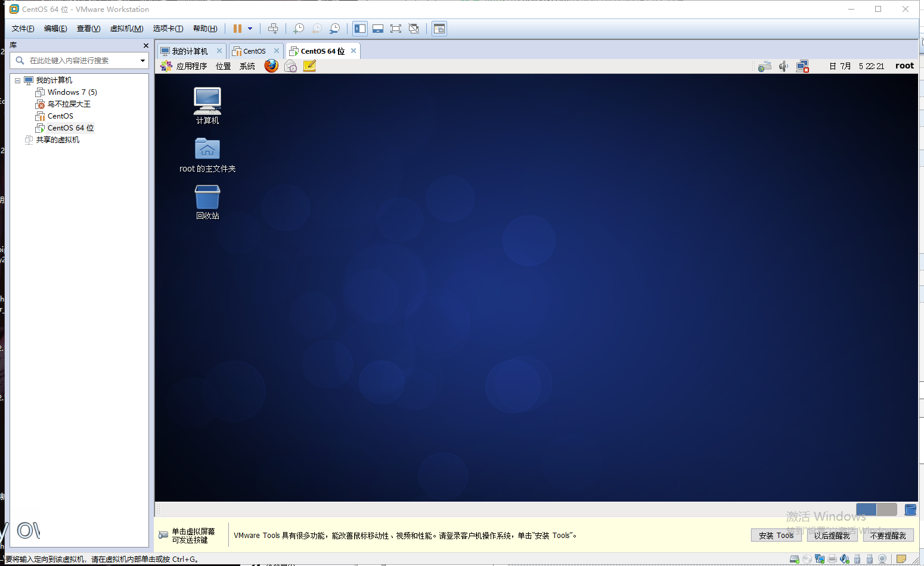The width and height of the screenshot is (924, 566).
Task: Take a snapshot of this virtual machine
Action: 299,29
